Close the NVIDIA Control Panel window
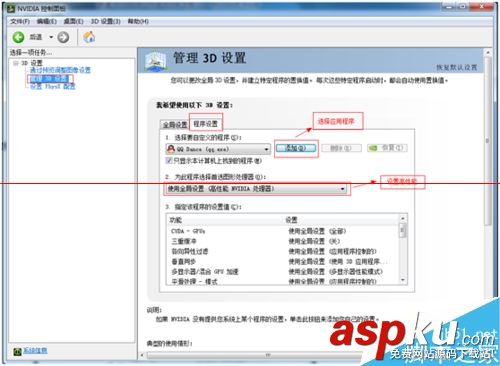This screenshot has width=500, height=366. click(x=482, y=7)
